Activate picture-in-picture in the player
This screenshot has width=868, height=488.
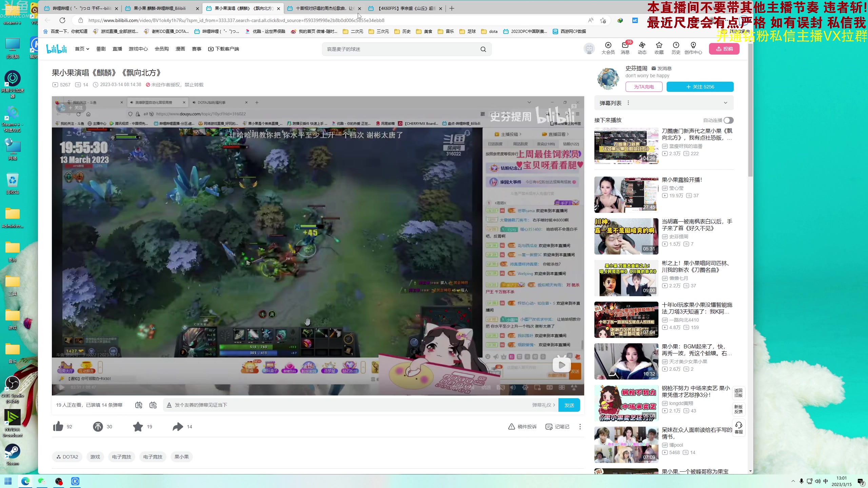click(537, 387)
